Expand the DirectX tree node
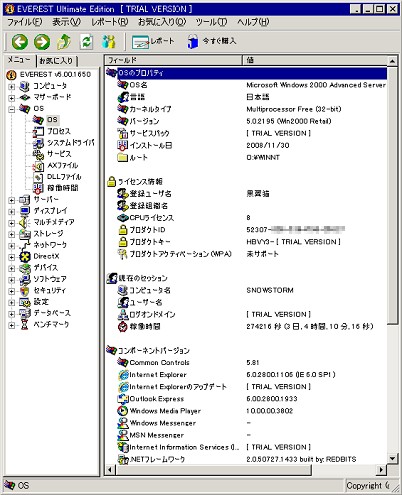The height and width of the screenshot is (495, 402). point(12,257)
